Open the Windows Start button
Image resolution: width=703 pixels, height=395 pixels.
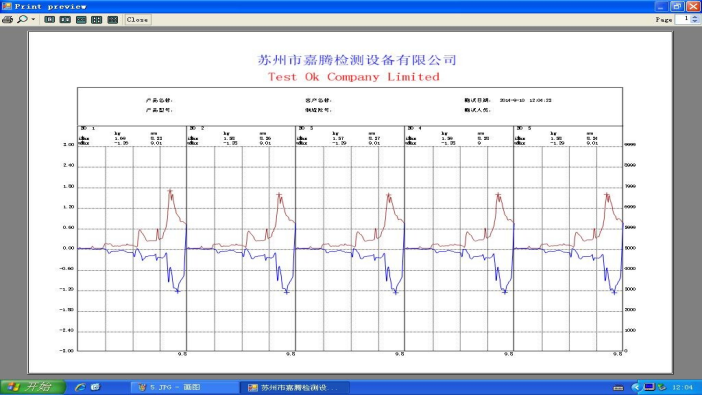32,387
